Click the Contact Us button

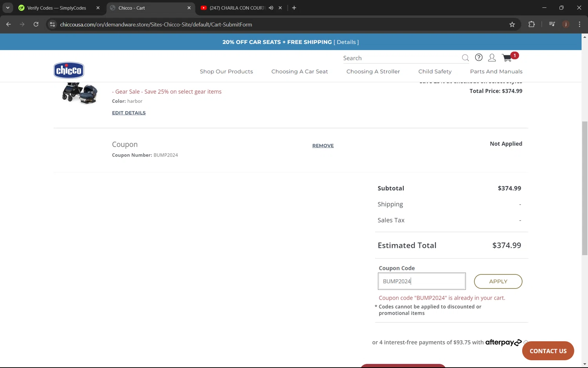pos(548,351)
